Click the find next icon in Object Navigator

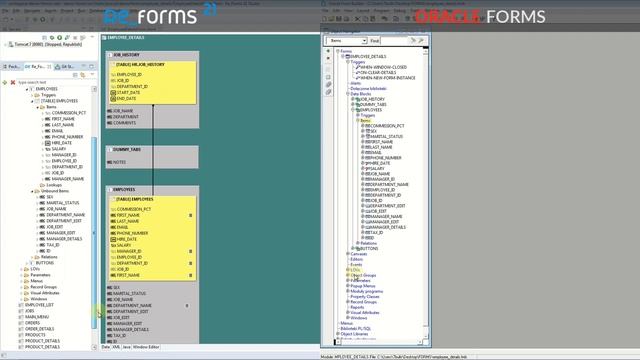pos(413,40)
